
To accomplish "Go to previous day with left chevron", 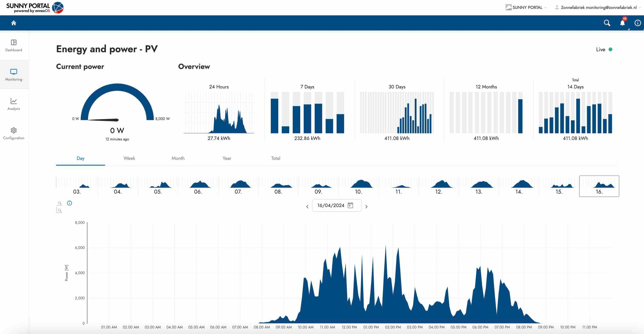I will click(x=307, y=207).
